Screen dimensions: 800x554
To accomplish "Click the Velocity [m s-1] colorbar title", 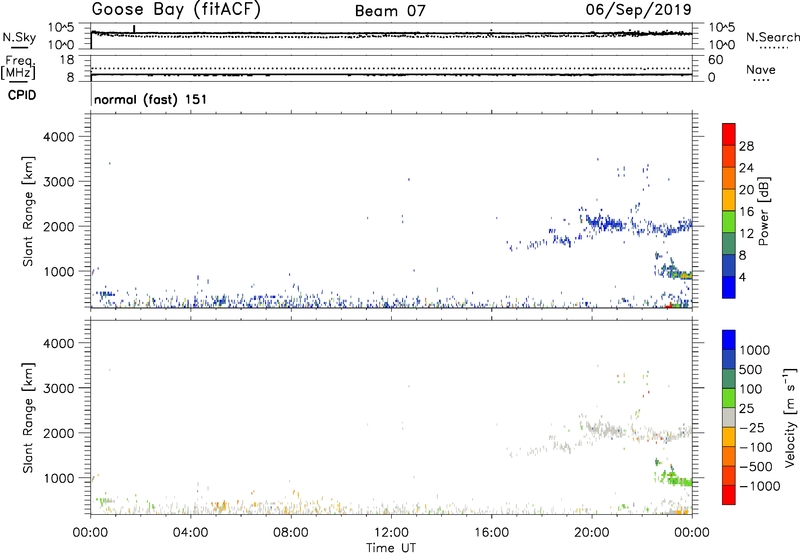I will [790, 417].
